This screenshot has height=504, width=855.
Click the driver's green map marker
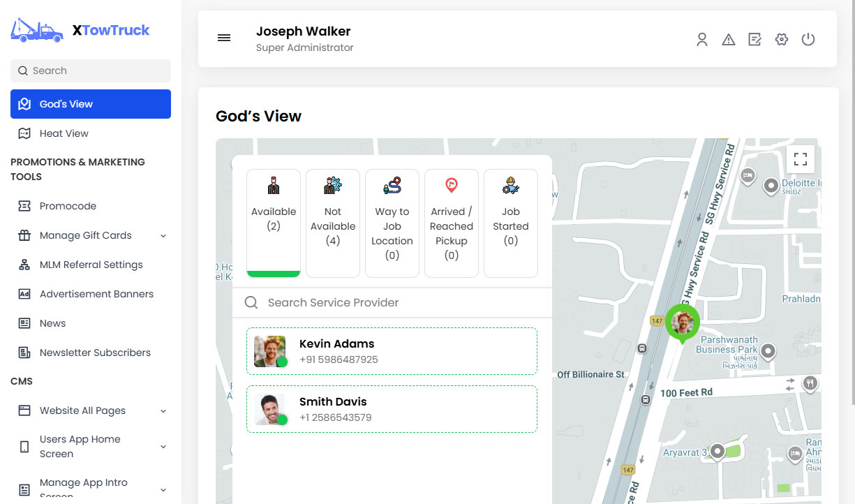click(682, 323)
